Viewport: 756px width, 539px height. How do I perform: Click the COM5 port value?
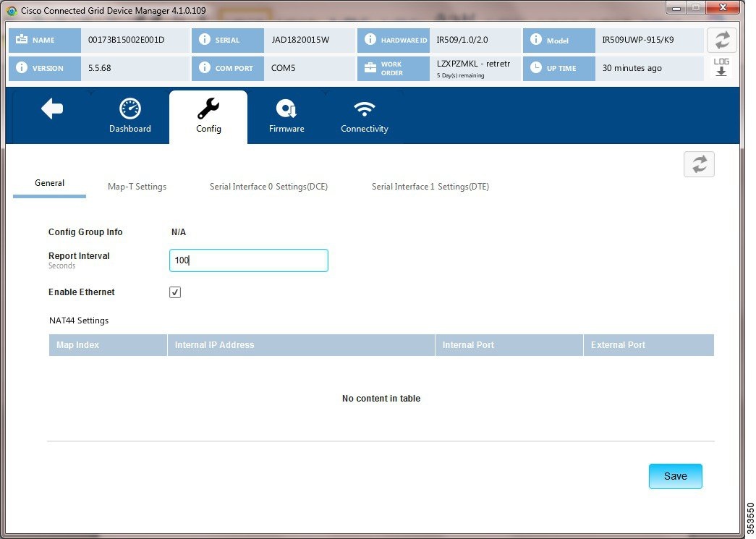click(x=283, y=68)
